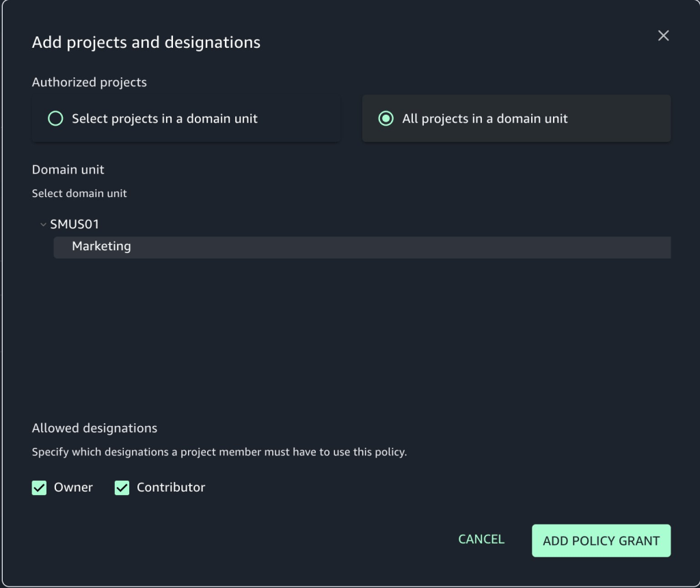Uncheck the Owner designation checkbox
Viewport: 700px width, 588px height.
click(39, 487)
